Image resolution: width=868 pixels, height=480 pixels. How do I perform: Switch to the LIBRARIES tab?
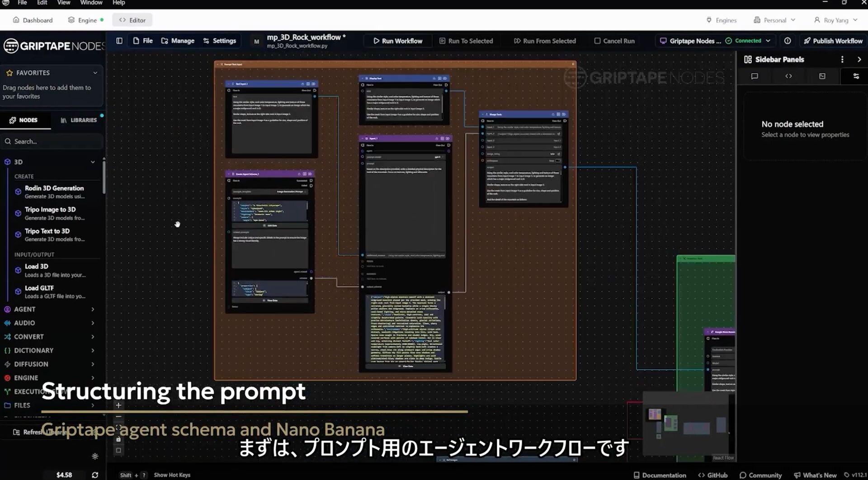click(x=79, y=120)
